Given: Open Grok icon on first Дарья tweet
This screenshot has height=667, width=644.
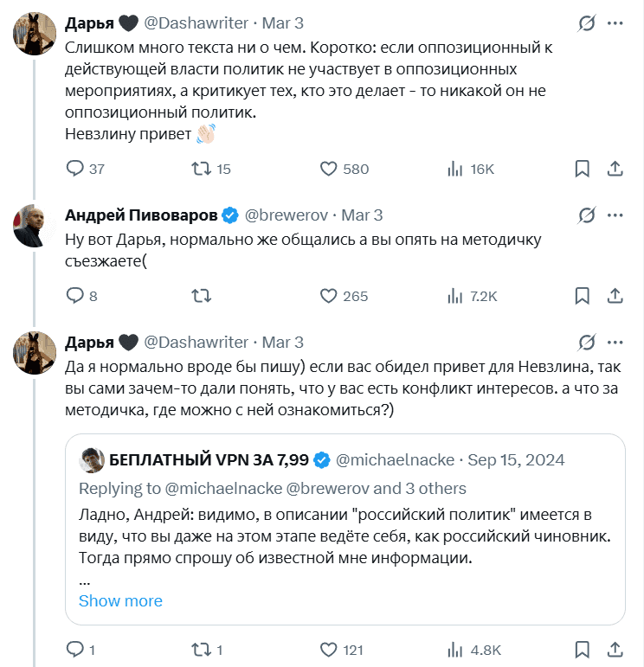Looking at the screenshot, I should (x=587, y=23).
